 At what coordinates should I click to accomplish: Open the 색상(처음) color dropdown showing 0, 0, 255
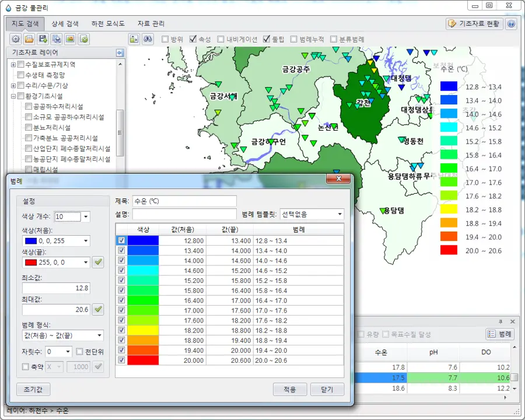coord(86,241)
